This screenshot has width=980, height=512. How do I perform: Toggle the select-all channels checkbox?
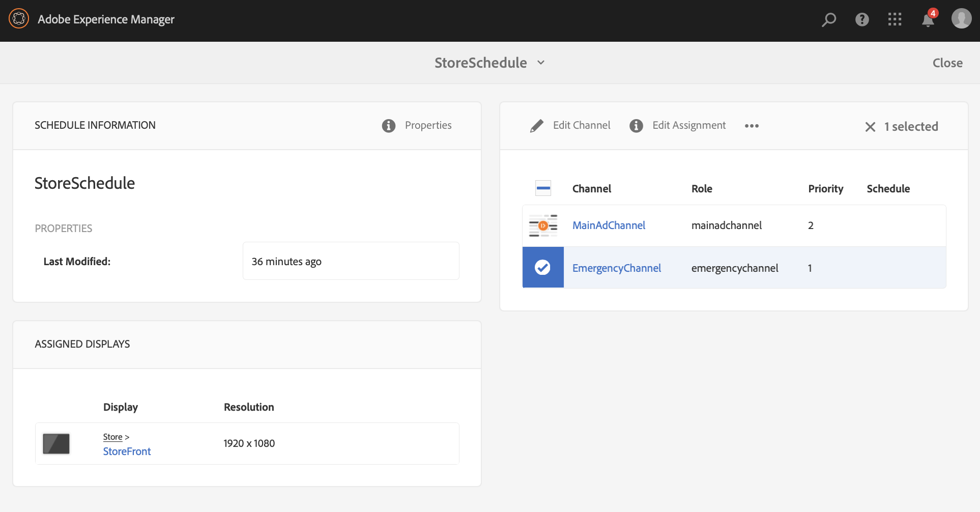point(543,188)
